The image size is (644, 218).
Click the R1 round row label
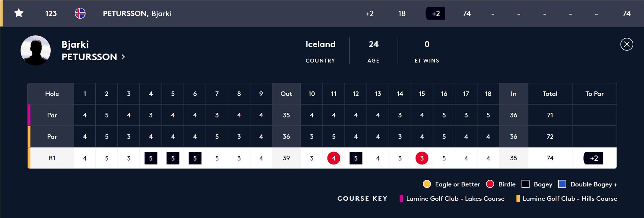coord(52,158)
